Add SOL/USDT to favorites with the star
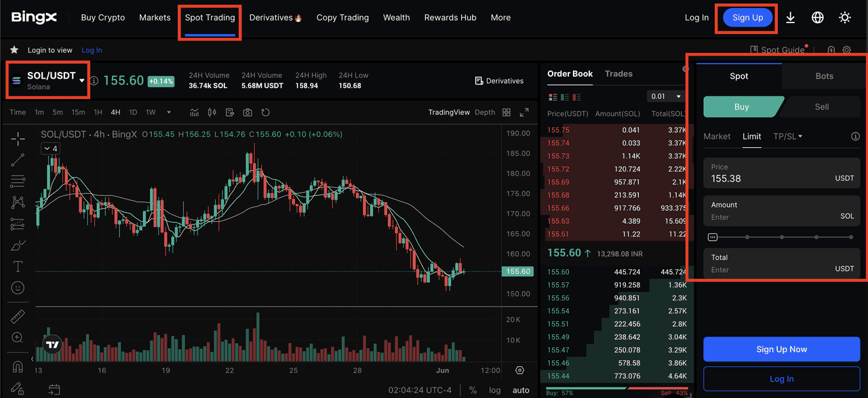 14,50
